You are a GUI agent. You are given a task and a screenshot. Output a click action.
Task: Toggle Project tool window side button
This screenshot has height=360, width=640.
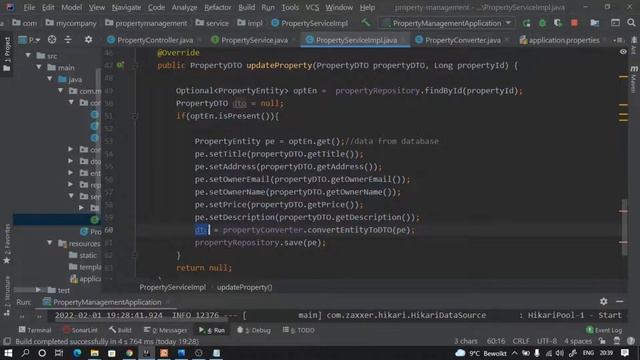click(x=7, y=54)
